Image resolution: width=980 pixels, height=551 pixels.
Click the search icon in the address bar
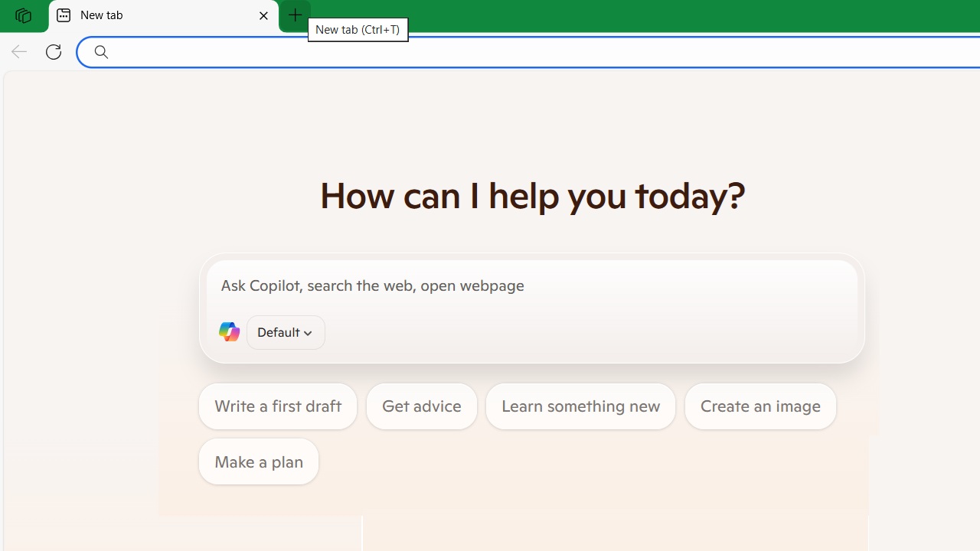pyautogui.click(x=100, y=51)
